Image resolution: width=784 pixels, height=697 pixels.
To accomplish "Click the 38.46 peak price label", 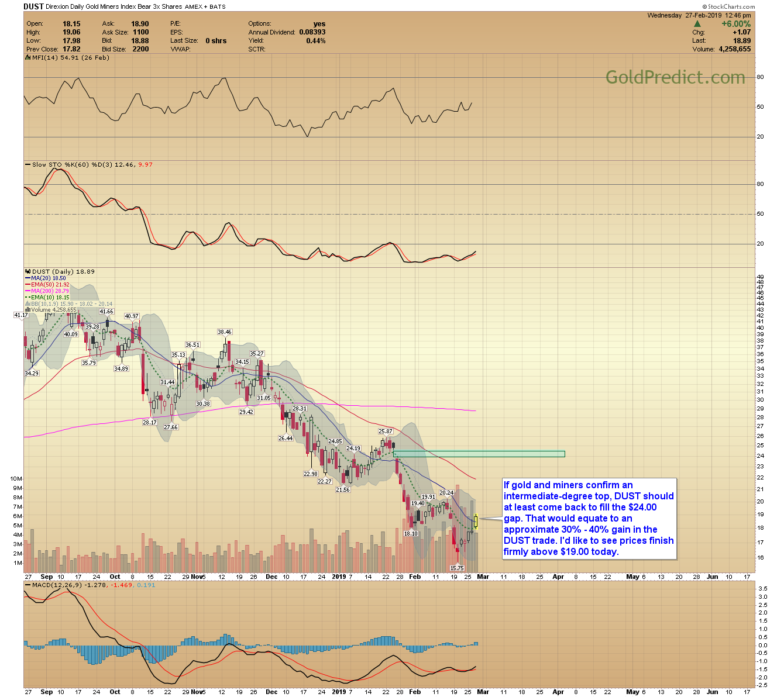I will tap(225, 332).
